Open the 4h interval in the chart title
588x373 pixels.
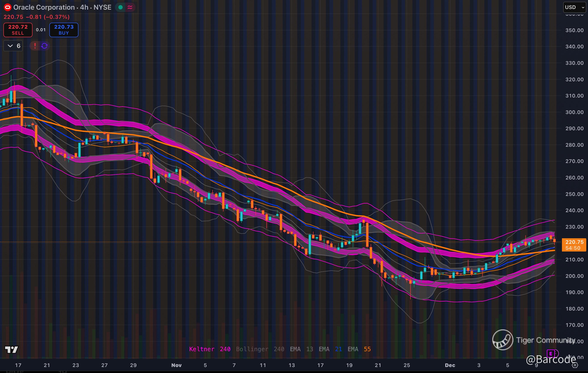pos(84,7)
